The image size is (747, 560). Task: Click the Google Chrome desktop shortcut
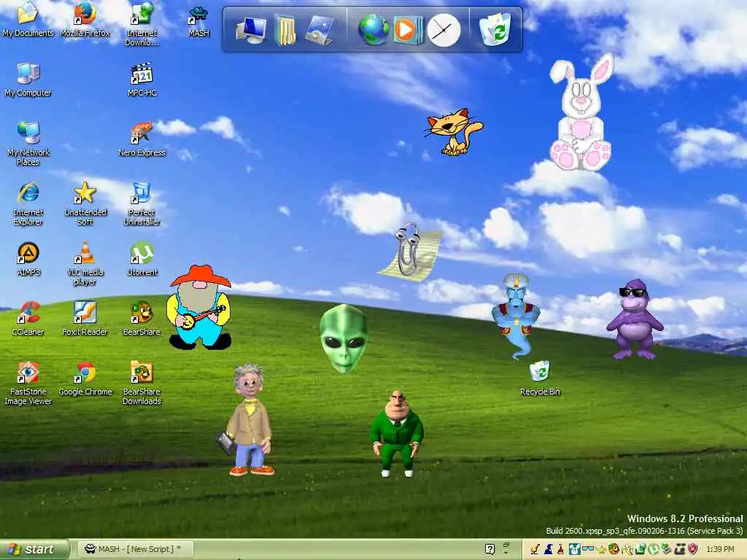click(x=85, y=379)
